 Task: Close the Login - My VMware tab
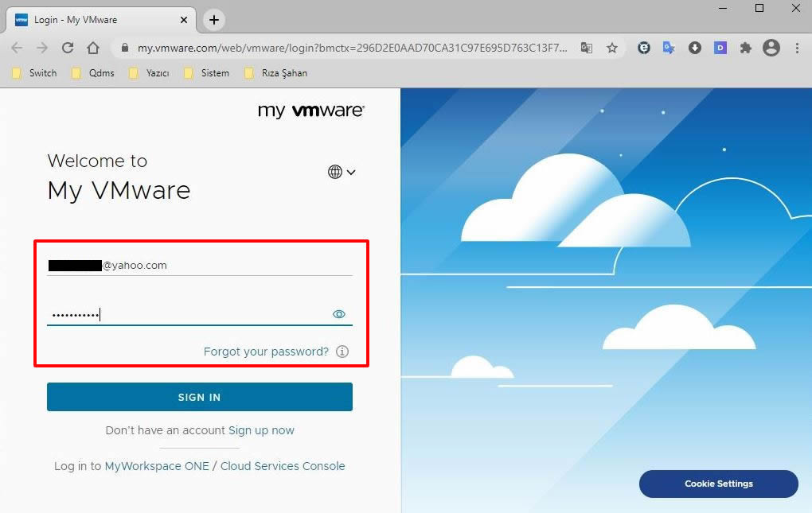click(184, 20)
